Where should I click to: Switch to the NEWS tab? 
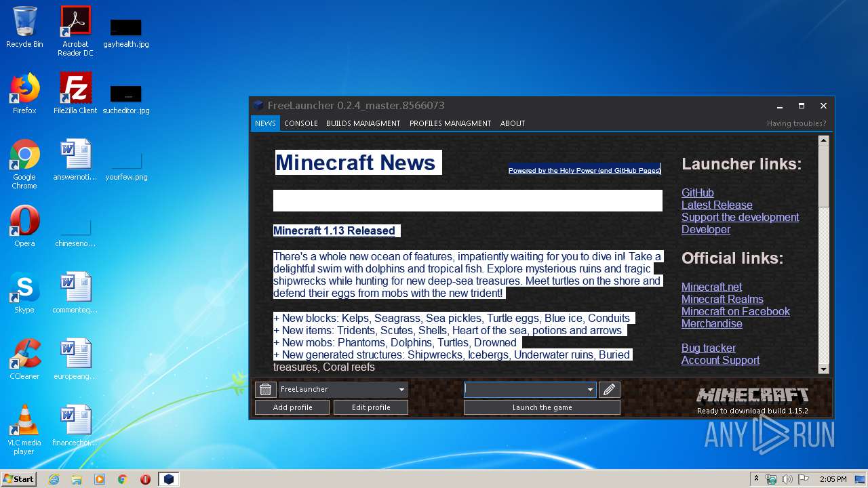pyautogui.click(x=265, y=123)
